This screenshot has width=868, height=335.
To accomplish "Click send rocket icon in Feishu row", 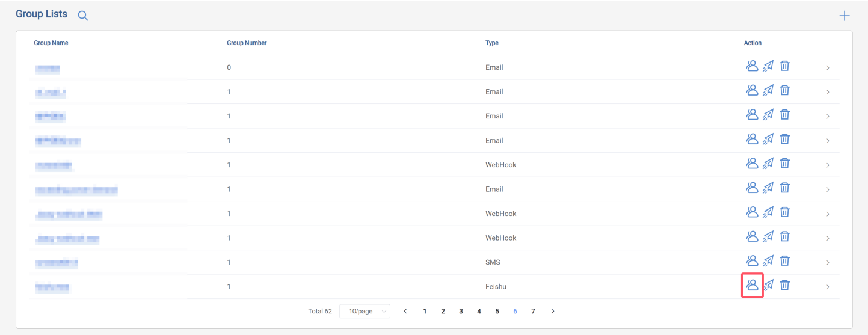I will point(768,285).
